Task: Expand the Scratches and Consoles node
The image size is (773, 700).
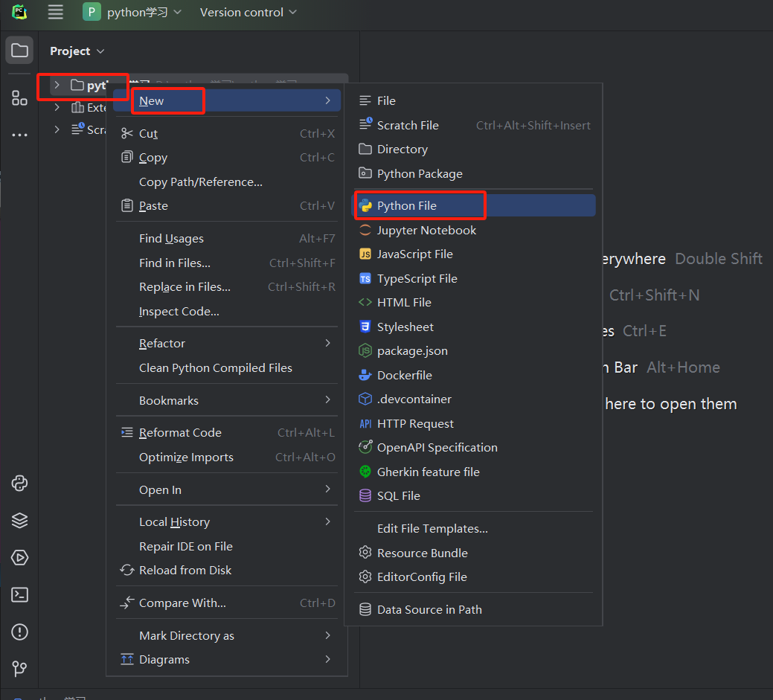Action: pos(57,129)
